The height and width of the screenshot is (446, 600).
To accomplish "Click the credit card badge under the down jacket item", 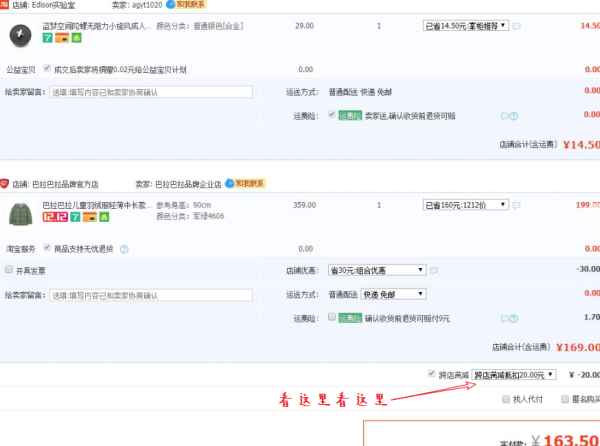I will pyautogui.click(x=90, y=217).
